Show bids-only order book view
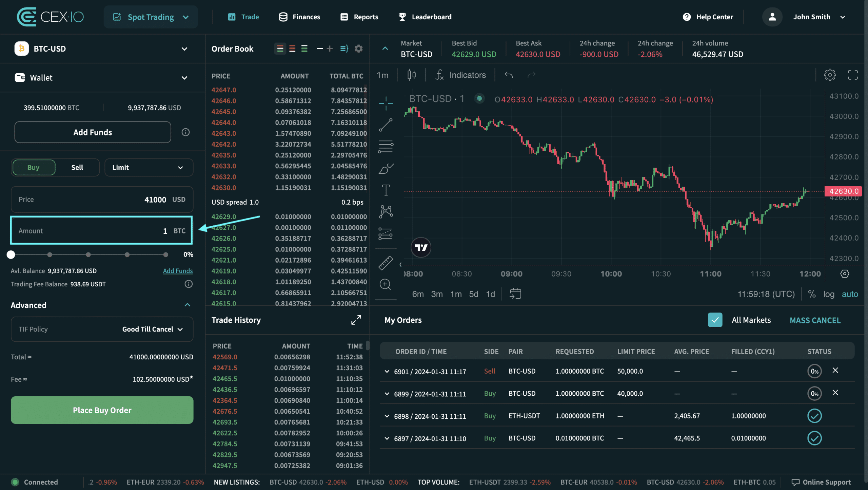Viewport: 868px width, 490px height. pyautogui.click(x=304, y=49)
